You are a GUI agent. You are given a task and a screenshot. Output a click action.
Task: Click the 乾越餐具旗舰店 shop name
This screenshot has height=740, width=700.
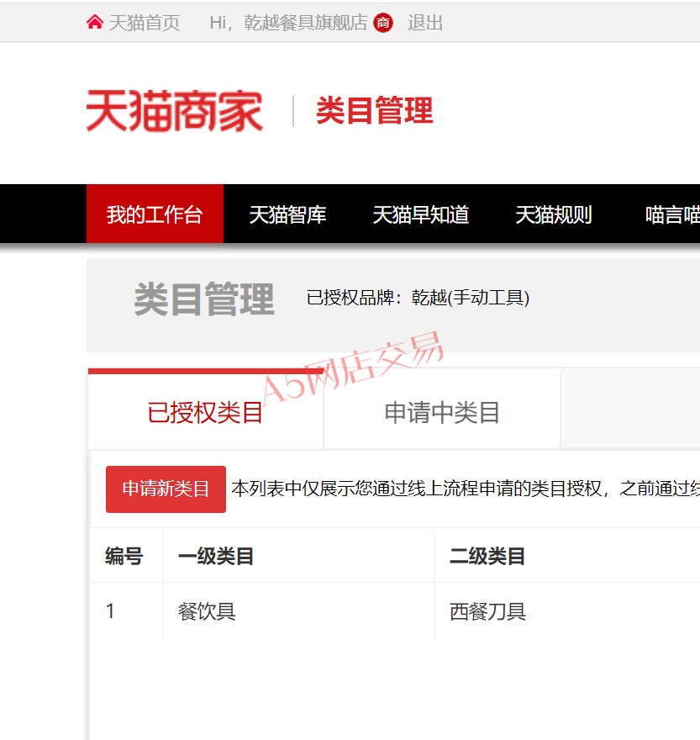[306, 23]
